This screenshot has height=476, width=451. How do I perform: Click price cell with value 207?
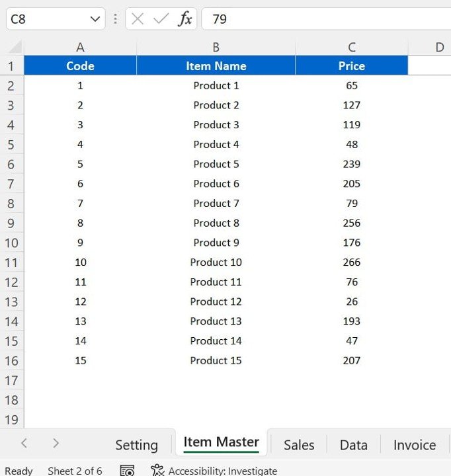tap(352, 360)
